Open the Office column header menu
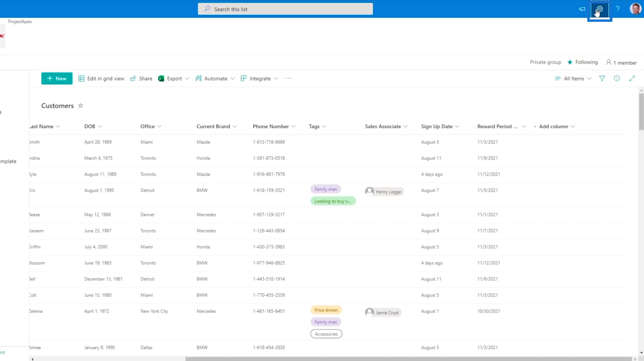The width and height of the screenshot is (644, 361). pos(151,126)
